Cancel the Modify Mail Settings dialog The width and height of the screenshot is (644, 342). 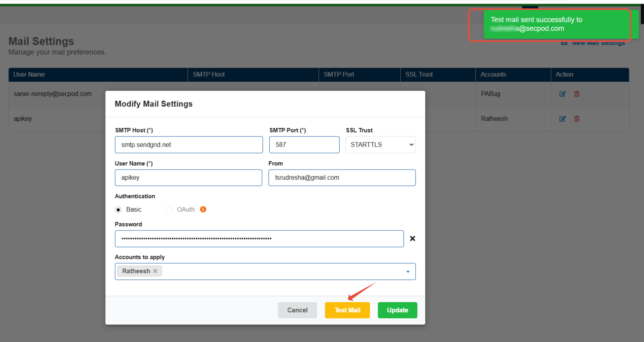298,310
